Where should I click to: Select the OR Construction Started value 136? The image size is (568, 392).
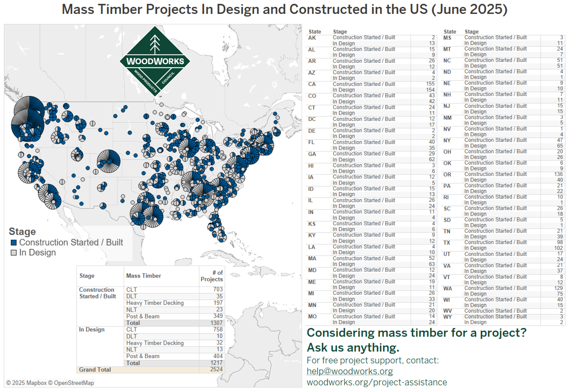coord(558,174)
